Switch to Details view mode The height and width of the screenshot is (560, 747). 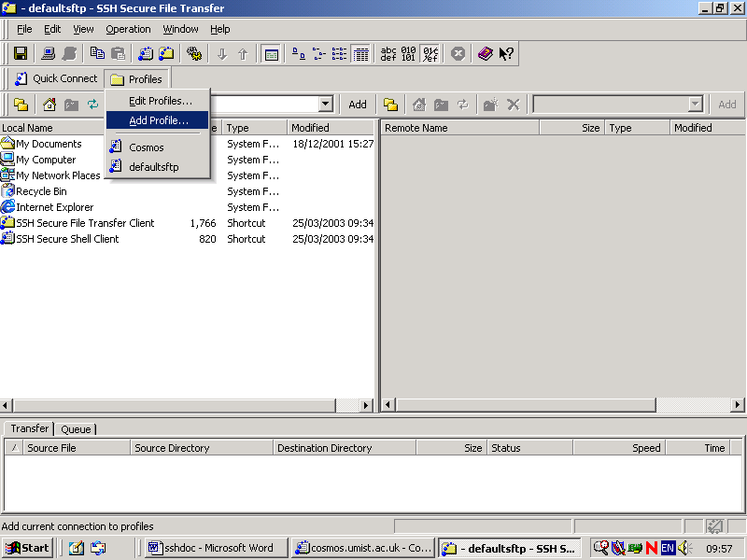coord(360,54)
